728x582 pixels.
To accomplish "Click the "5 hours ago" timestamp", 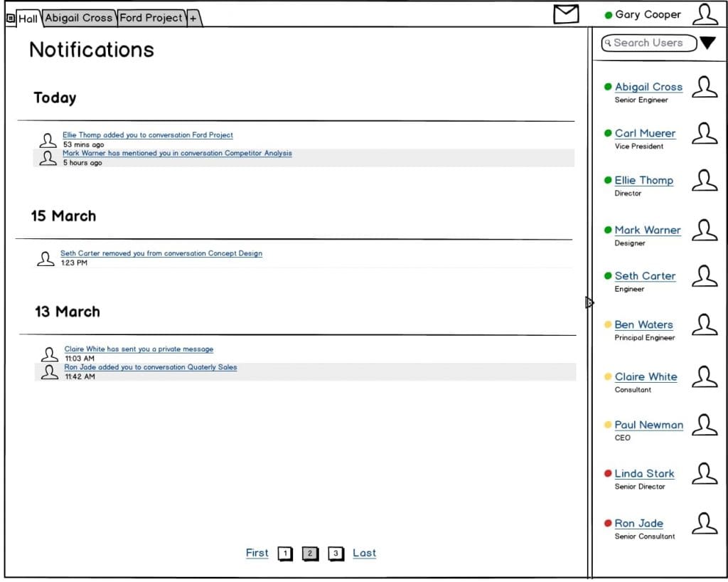I will click(82, 162).
